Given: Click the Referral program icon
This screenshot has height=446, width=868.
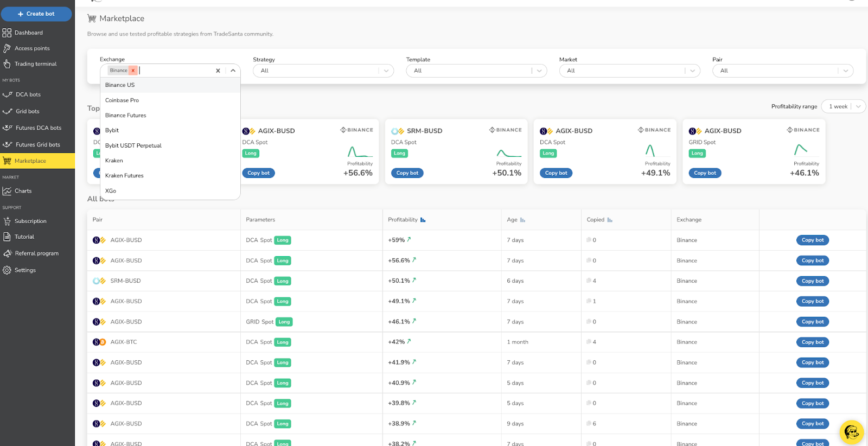Looking at the screenshot, I should tap(7, 253).
